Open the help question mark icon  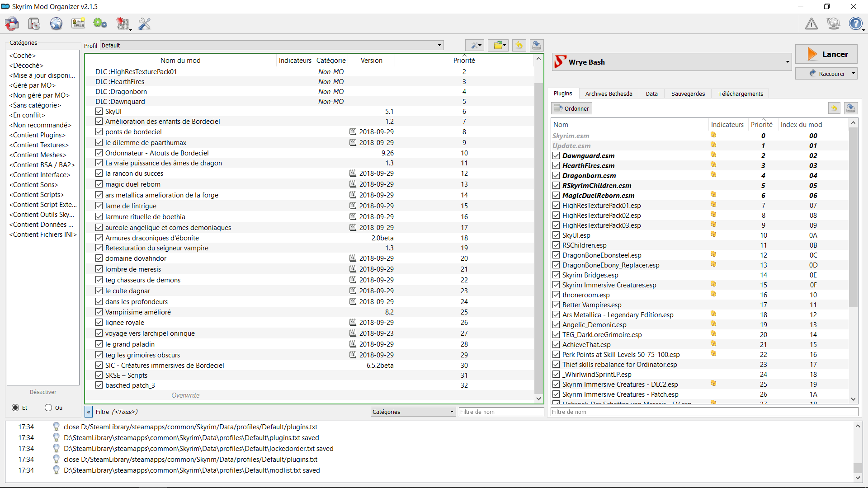856,23
